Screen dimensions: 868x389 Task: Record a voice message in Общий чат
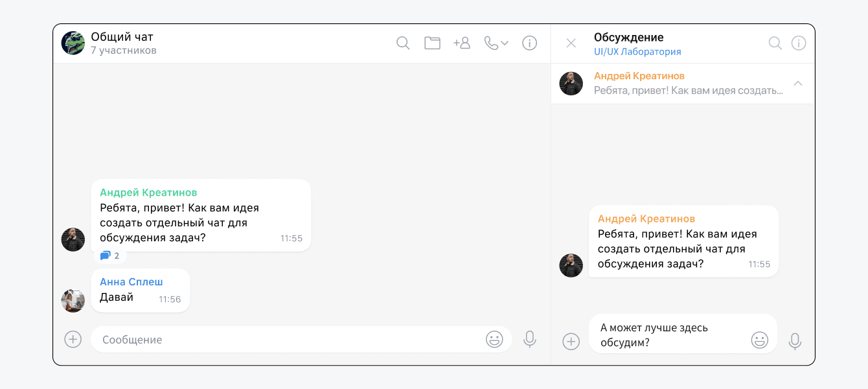[530, 339]
